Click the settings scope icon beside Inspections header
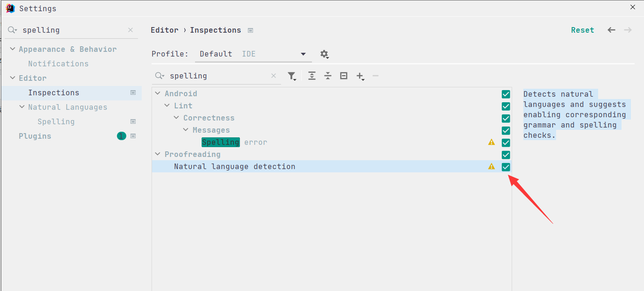The height and width of the screenshot is (291, 644). (x=250, y=30)
